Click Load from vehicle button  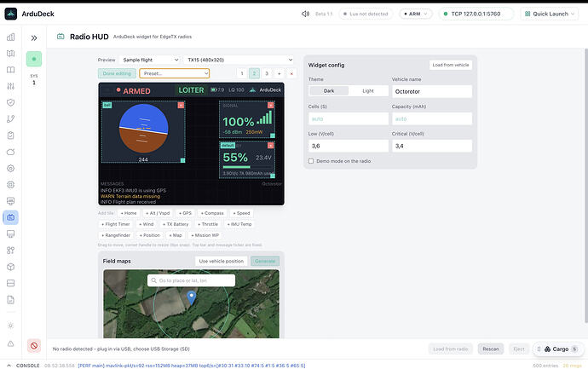point(451,65)
